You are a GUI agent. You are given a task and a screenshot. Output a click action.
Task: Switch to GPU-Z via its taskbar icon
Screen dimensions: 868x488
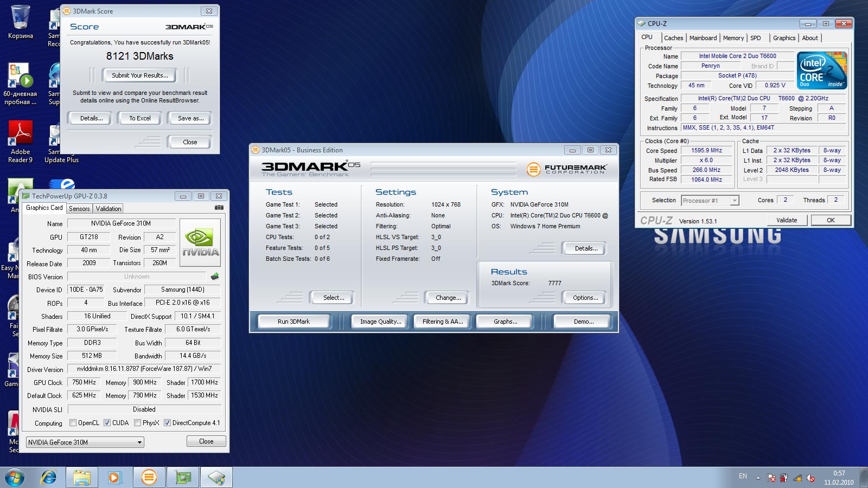pos(183,477)
